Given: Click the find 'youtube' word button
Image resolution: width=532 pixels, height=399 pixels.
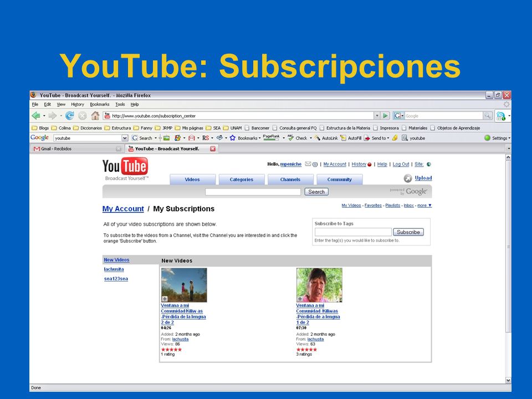Looking at the screenshot, I should tap(413, 138).
